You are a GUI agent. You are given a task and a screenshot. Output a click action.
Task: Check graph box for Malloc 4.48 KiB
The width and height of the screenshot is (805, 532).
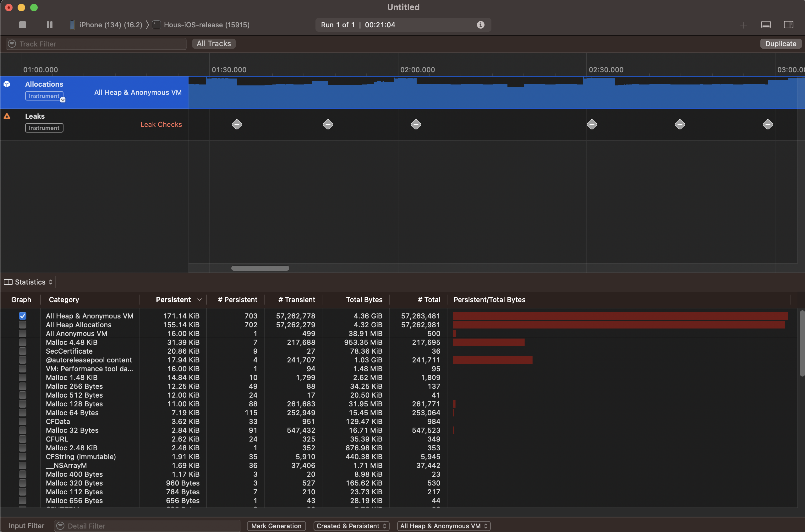pyautogui.click(x=22, y=342)
